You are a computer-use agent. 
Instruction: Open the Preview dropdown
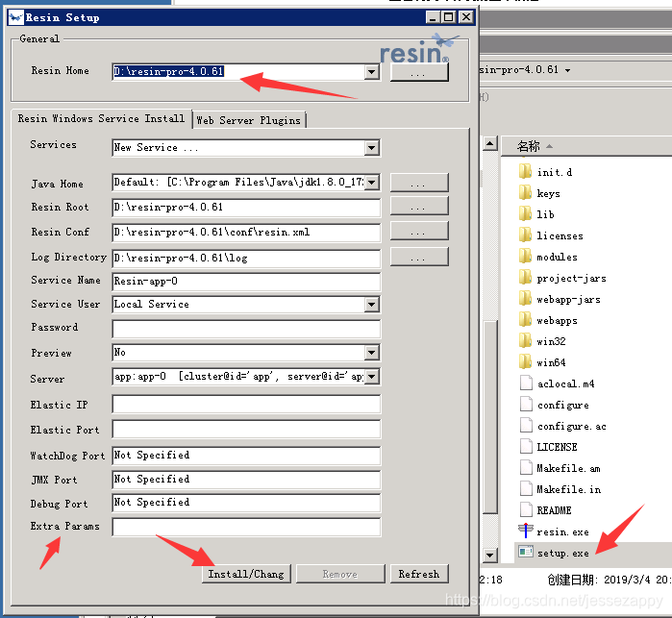pyautogui.click(x=372, y=353)
